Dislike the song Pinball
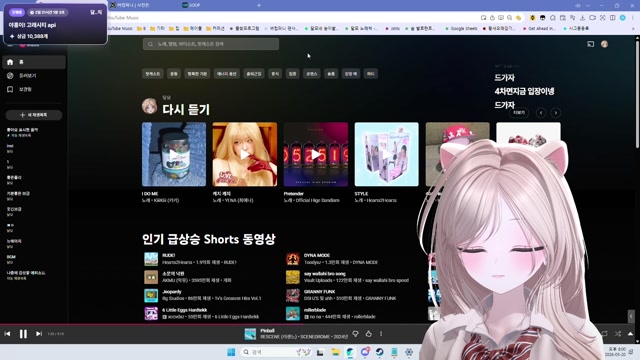 pyautogui.click(x=356, y=334)
